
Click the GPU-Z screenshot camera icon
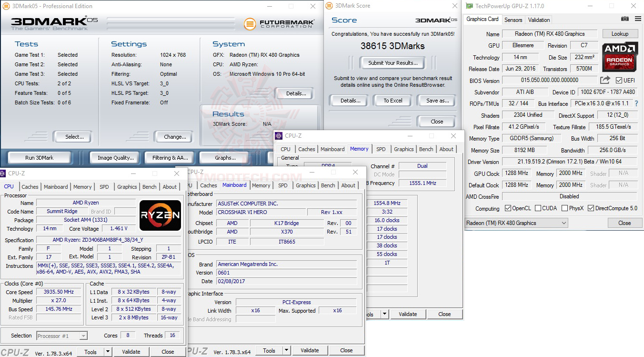[x=625, y=19]
